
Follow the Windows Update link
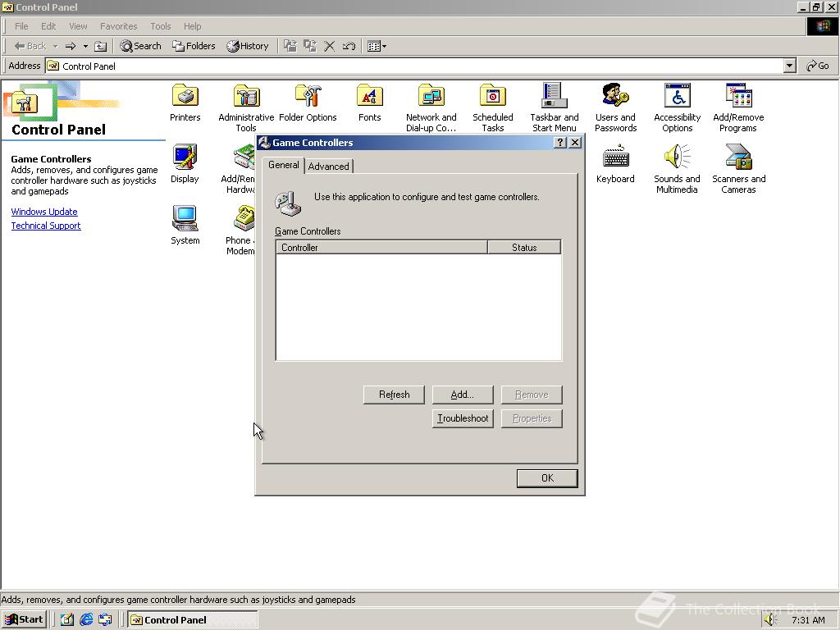pyautogui.click(x=43, y=212)
